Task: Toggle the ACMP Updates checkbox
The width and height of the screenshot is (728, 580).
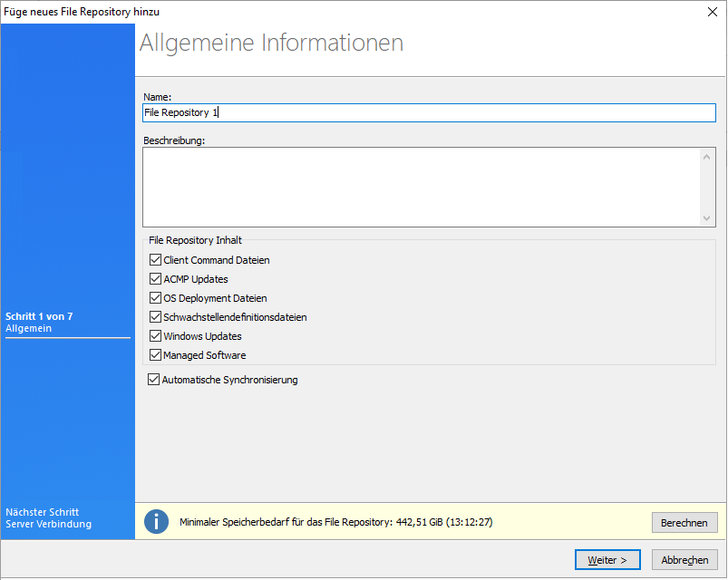Action: (x=155, y=279)
